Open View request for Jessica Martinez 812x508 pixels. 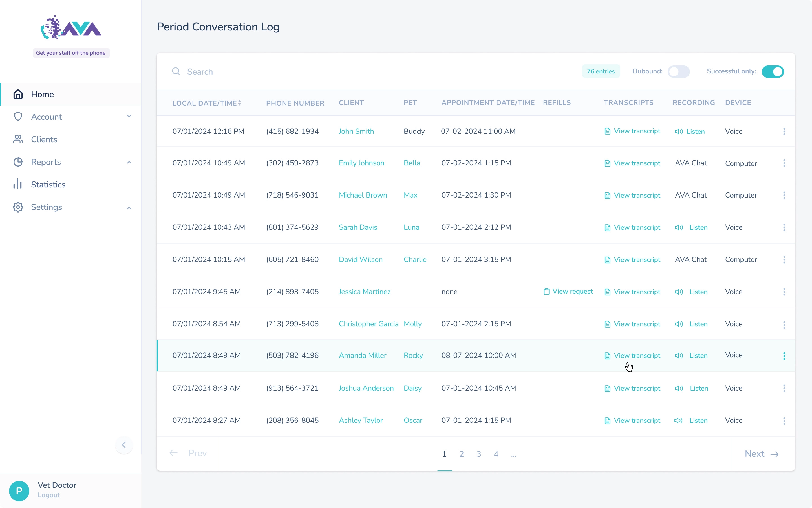point(568,291)
